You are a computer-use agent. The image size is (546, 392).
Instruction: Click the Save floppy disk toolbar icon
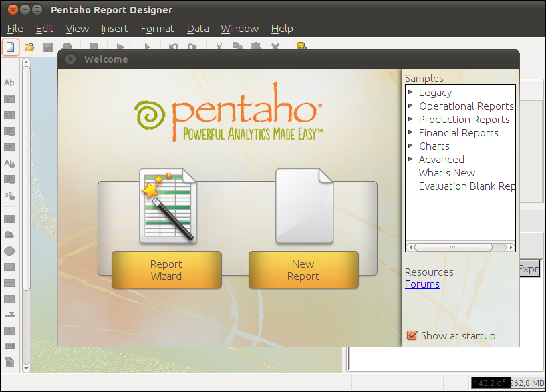click(48, 47)
